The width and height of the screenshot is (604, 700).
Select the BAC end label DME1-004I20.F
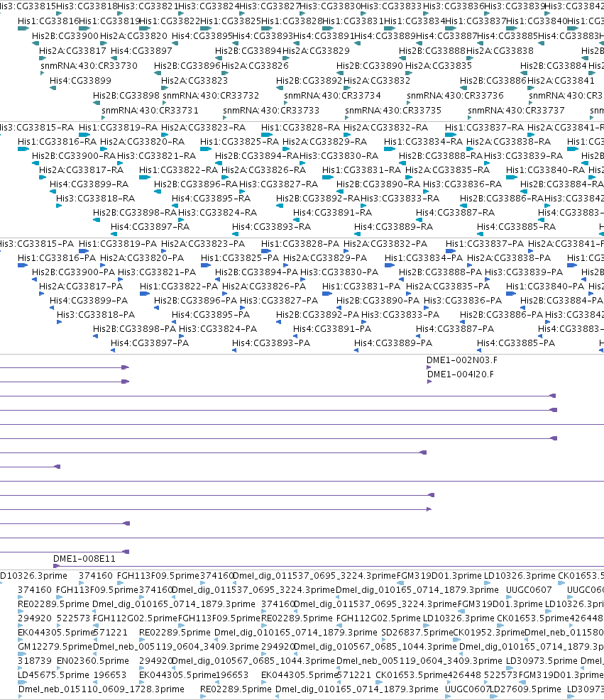click(x=461, y=374)
